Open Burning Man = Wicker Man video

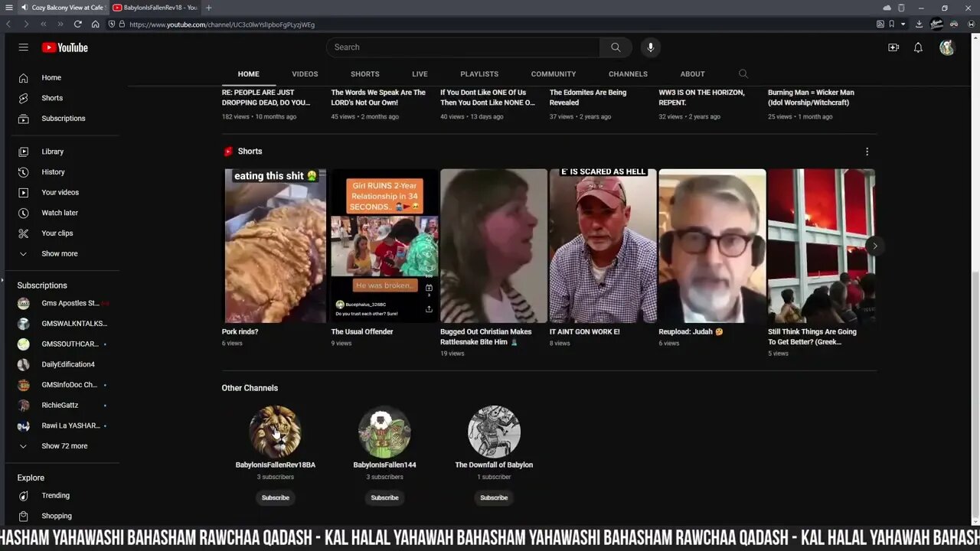coord(811,97)
